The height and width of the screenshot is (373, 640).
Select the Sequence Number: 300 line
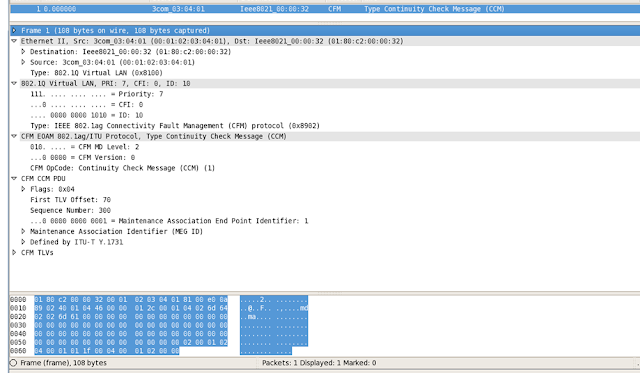click(71, 210)
